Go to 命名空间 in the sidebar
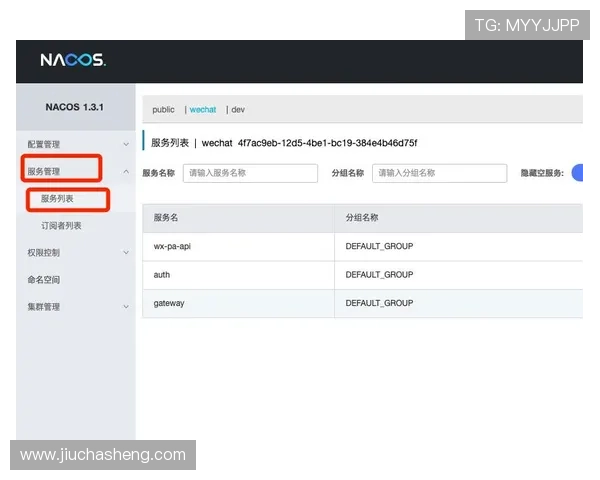The image size is (600, 480). (44, 280)
